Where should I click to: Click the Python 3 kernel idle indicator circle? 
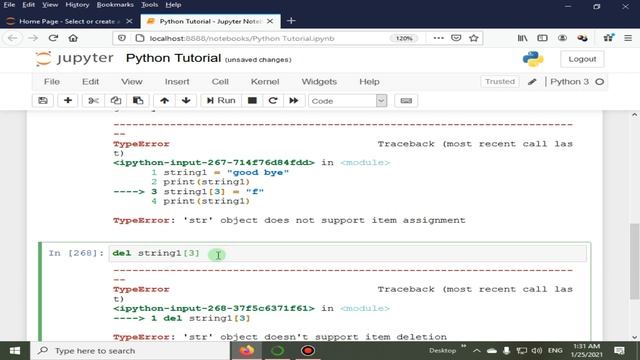click(x=599, y=82)
